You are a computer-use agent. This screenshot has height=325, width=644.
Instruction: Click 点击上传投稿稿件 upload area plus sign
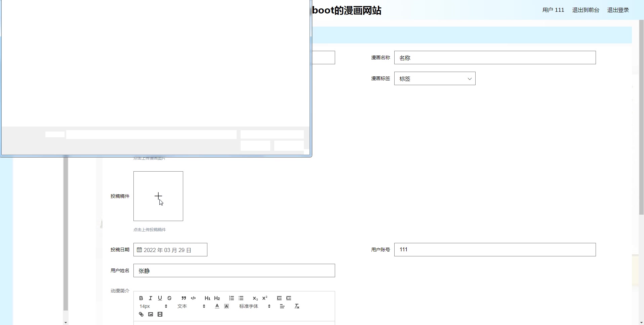coord(158,196)
